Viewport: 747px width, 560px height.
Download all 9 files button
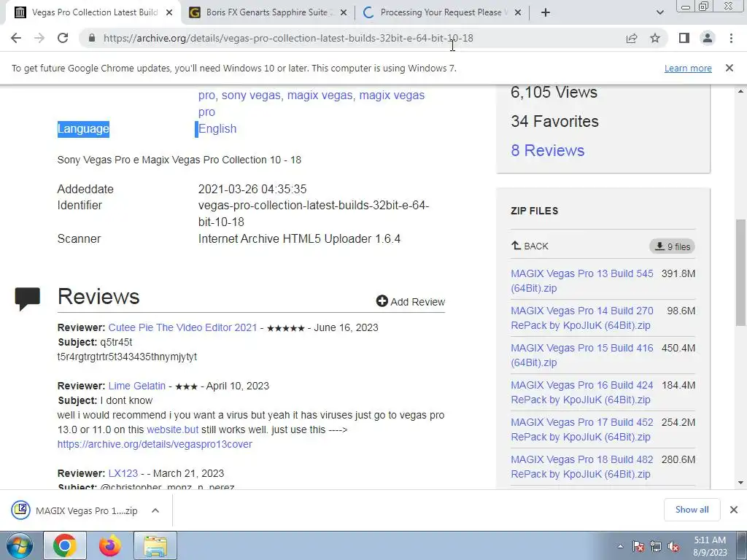click(x=672, y=246)
